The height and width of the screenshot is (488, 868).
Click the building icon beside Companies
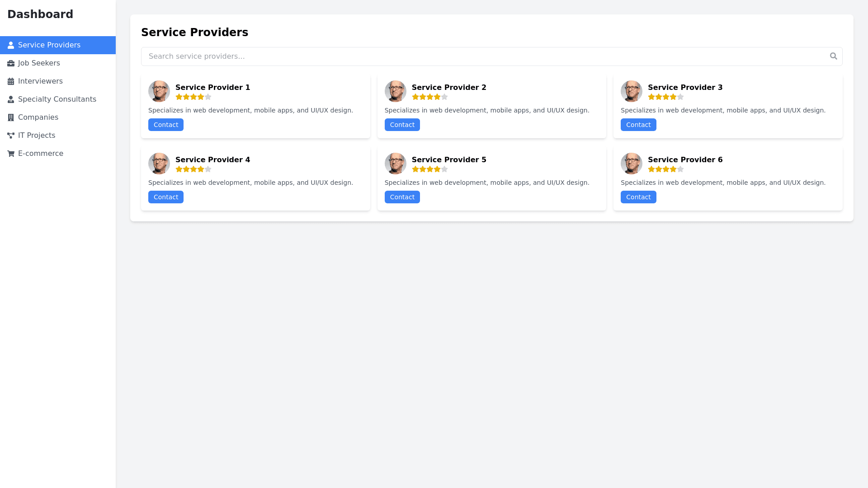11,117
